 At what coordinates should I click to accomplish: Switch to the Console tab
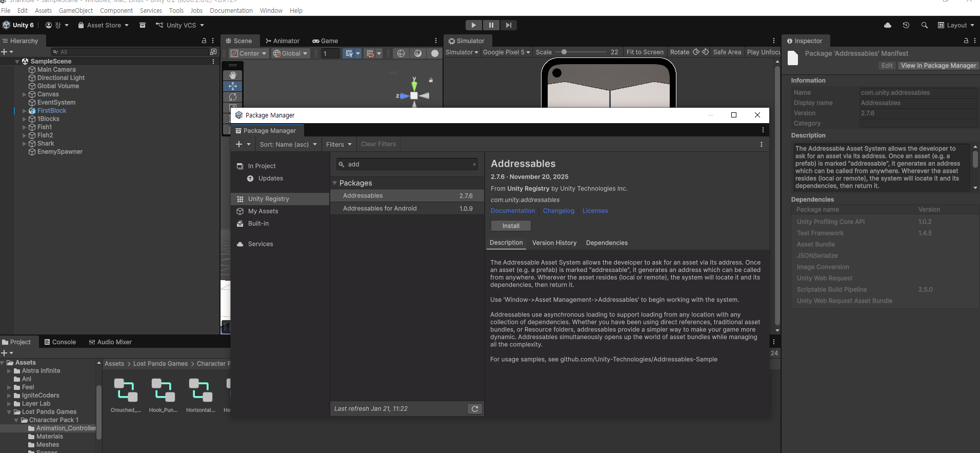pos(60,342)
